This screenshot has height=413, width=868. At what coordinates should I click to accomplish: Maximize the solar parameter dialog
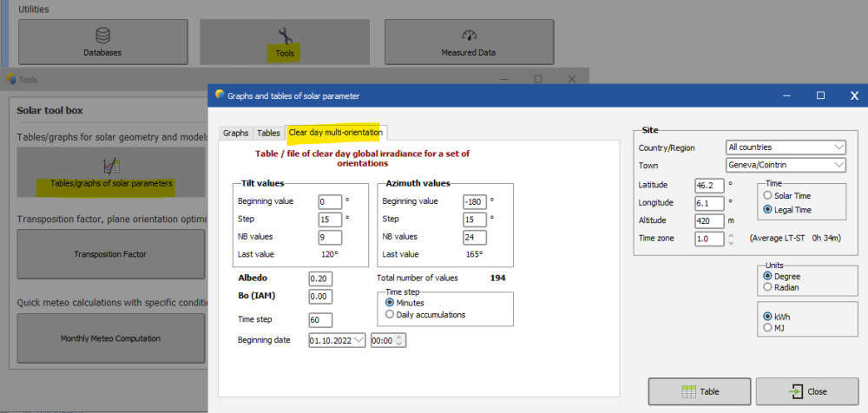(819, 95)
